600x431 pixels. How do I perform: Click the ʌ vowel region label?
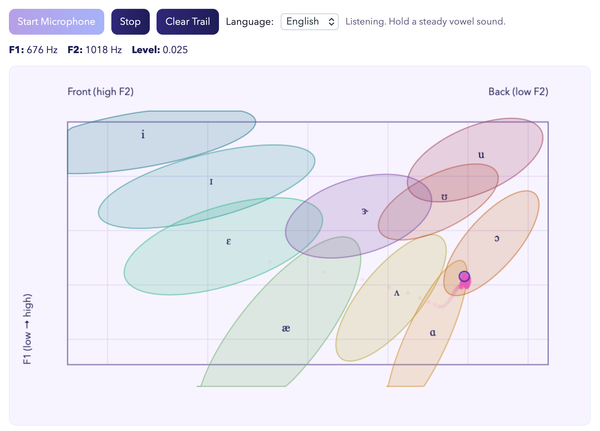pos(397,293)
